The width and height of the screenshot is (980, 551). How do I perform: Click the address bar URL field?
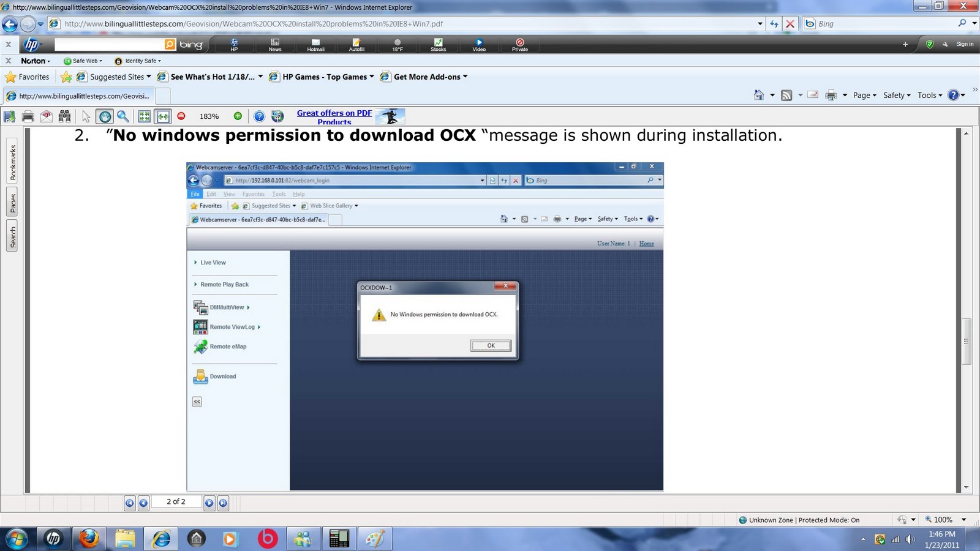(404, 24)
